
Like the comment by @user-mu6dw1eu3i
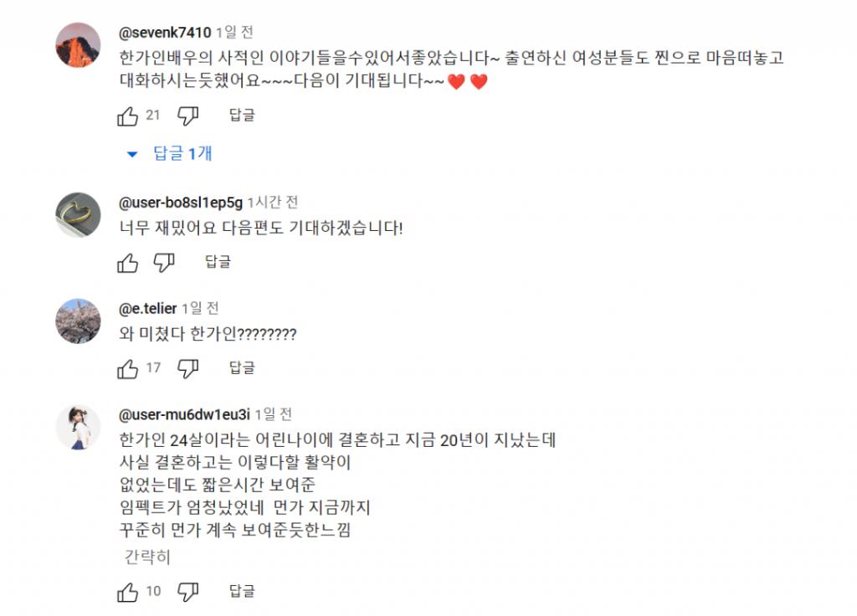[128, 593]
